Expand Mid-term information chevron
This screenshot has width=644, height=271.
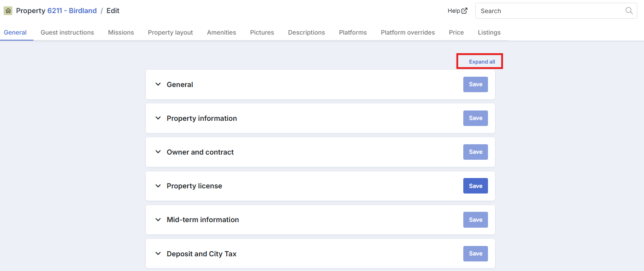[158, 220]
